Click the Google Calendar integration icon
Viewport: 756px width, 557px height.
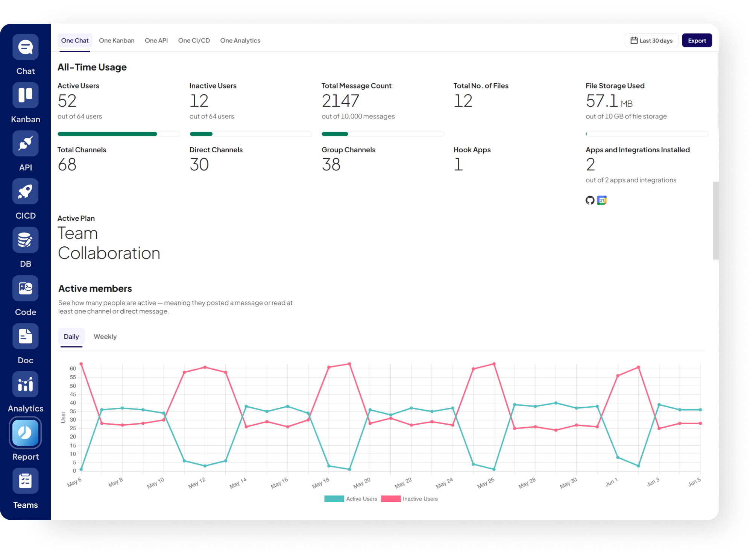click(602, 200)
